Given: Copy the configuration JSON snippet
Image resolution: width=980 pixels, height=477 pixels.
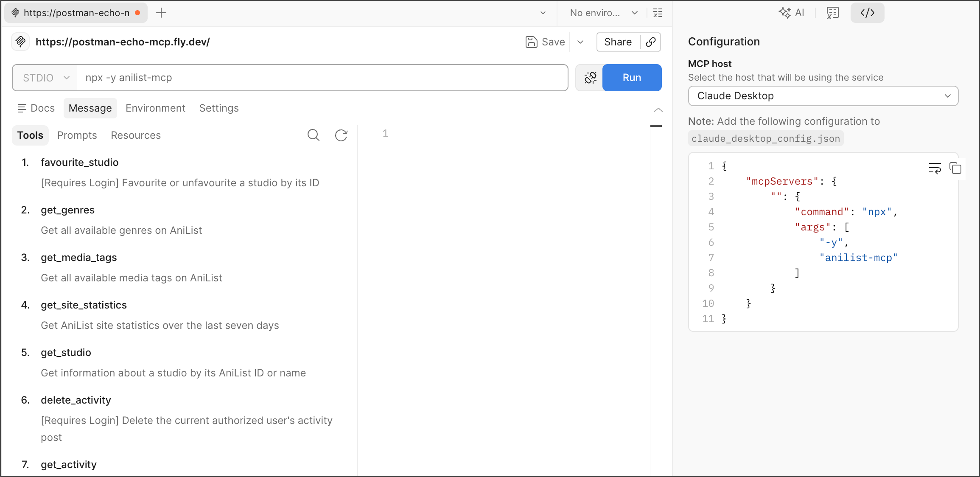Looking at the screenshot, I should 955,168.
